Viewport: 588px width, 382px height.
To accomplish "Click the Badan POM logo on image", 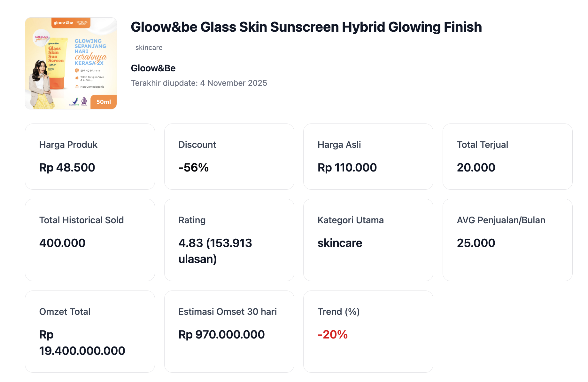I will [74, 102].
